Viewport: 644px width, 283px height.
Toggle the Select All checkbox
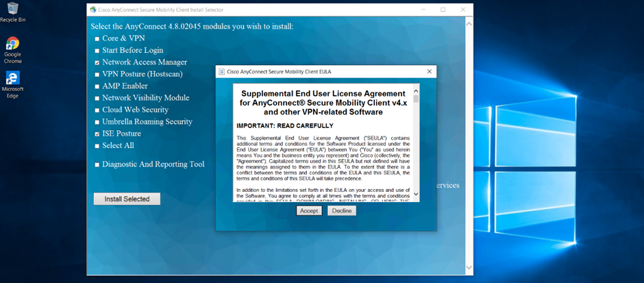(x=97, y=146)
